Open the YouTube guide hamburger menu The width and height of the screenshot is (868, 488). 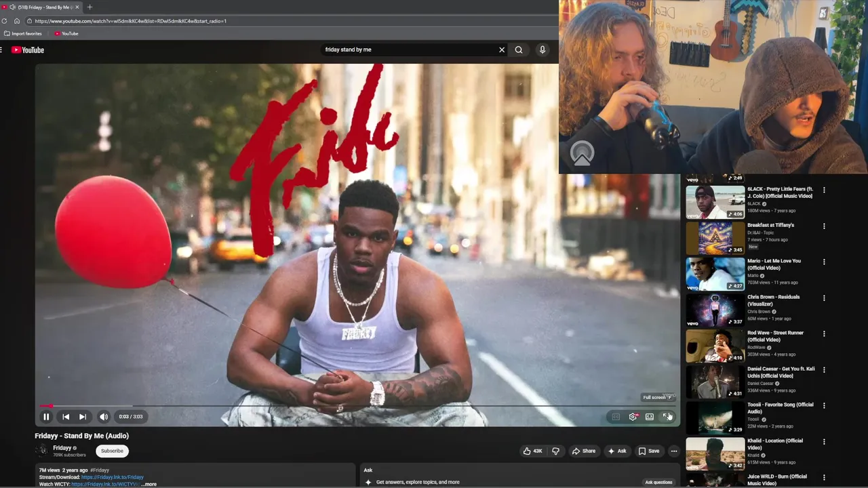1,49
